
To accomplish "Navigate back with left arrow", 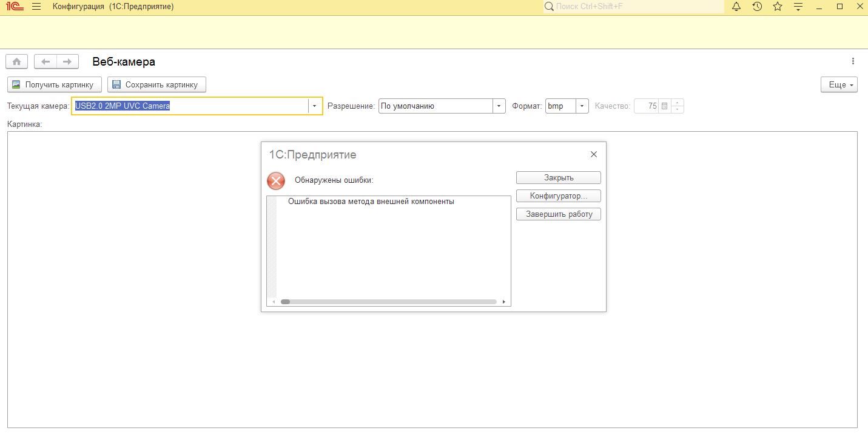I will [x=45, y=61].
